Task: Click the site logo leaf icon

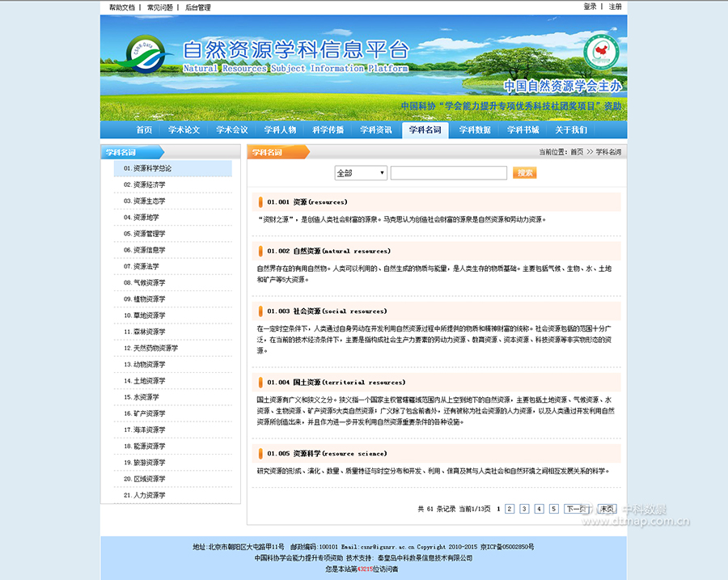Action: [x=144, y=55]
